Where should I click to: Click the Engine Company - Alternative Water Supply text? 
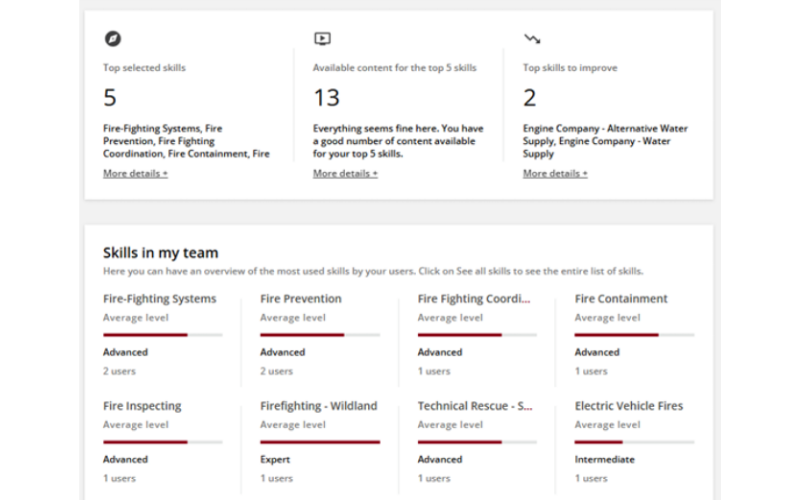[x=605, y=141]
